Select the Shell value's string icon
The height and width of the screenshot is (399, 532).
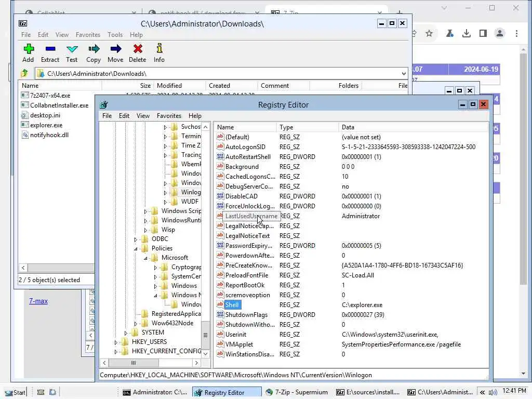[220, 304]
